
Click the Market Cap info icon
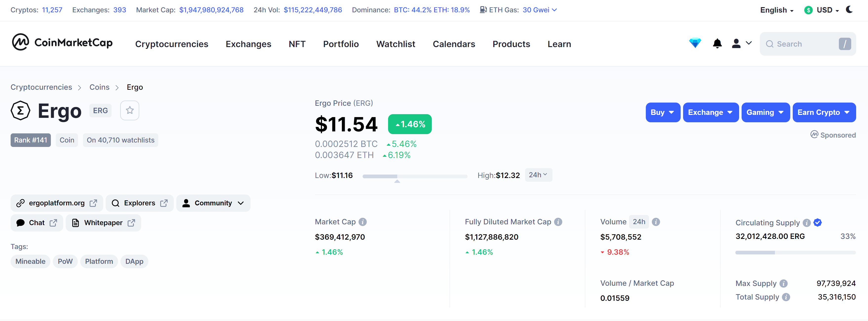tap(363, 222)
